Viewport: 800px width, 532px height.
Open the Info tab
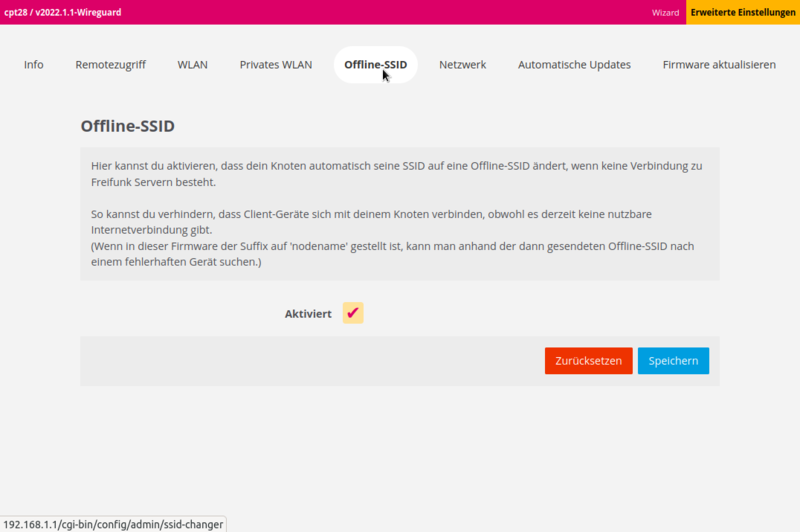tap(34, 64)
